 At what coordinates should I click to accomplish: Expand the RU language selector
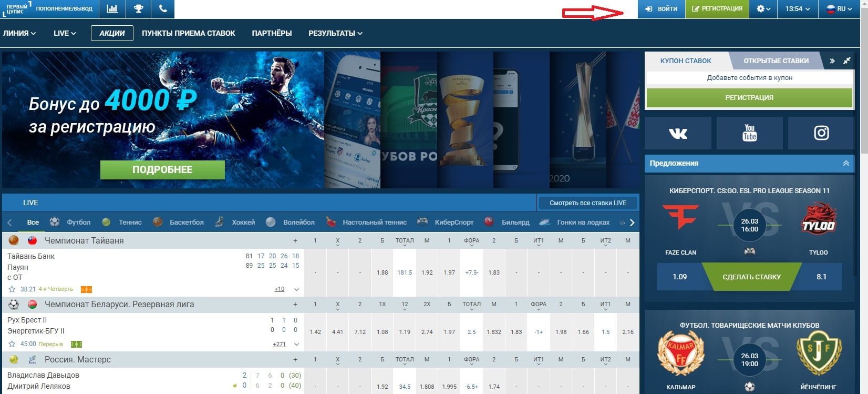coord(839,9)
